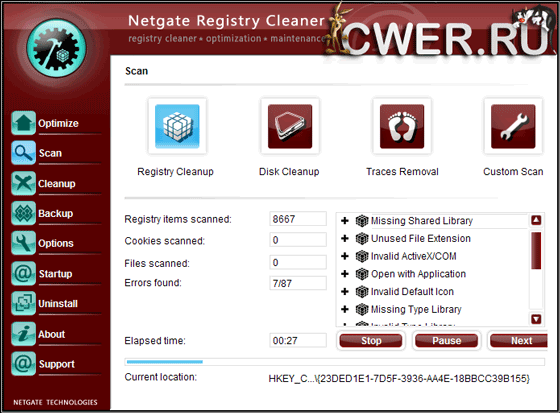The image size is (560, 413).
Task: Select the Missing Type Library row text
Action: pos(416,309)
